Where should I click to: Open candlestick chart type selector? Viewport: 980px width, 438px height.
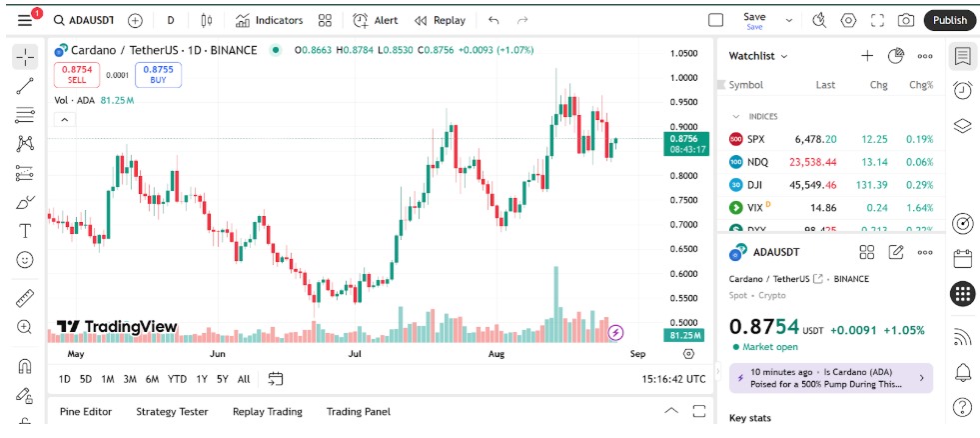coord(206,20)
